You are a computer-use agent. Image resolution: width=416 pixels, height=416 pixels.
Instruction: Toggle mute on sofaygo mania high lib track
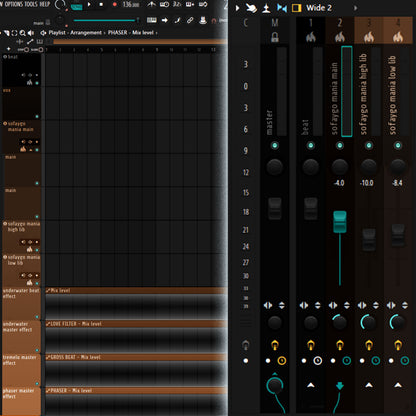[37, 250]
